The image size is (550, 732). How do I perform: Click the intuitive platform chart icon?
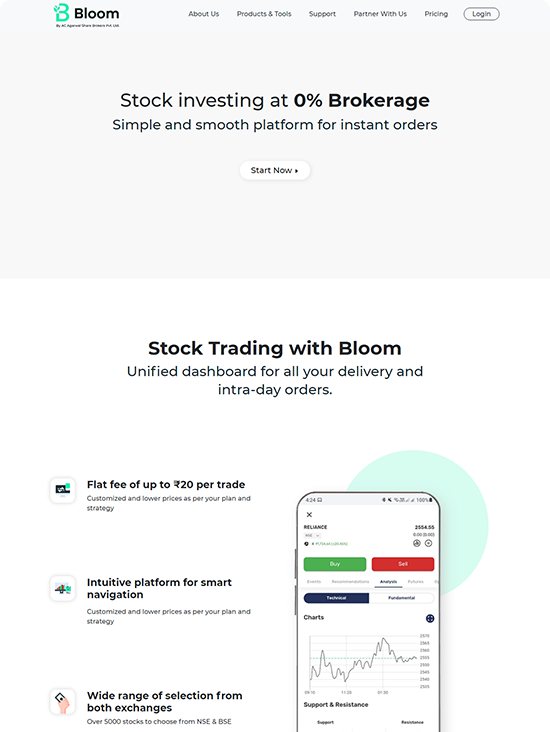click(x=63, y=588)
